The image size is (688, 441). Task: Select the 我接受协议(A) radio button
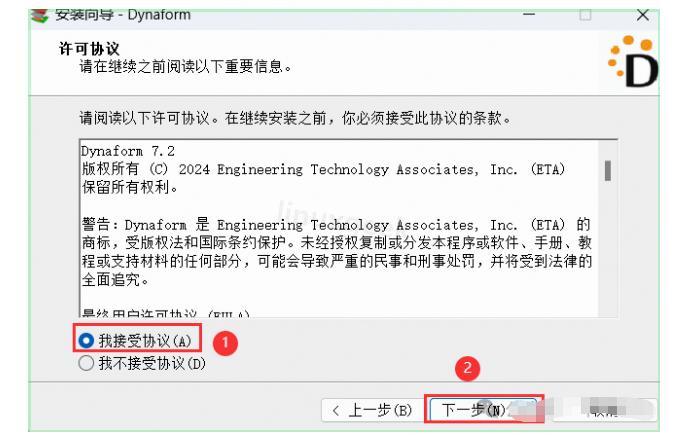pyautogui.click(x=87, y=342)
